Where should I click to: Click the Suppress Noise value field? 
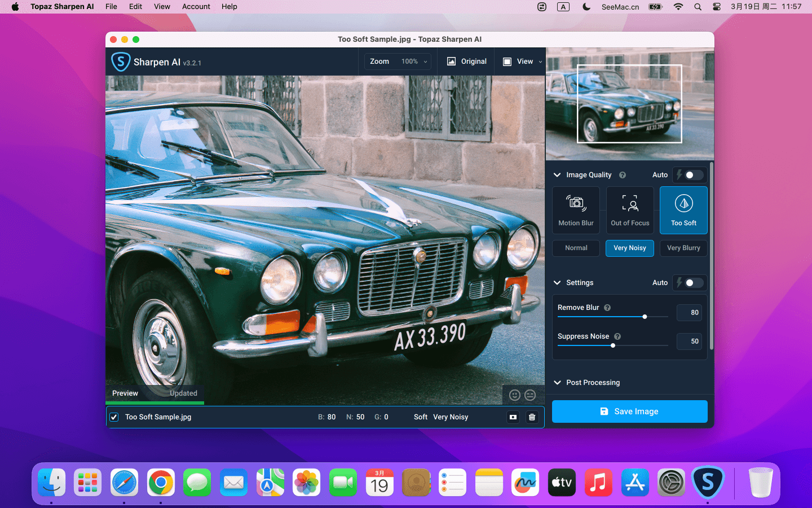(690, 341)
